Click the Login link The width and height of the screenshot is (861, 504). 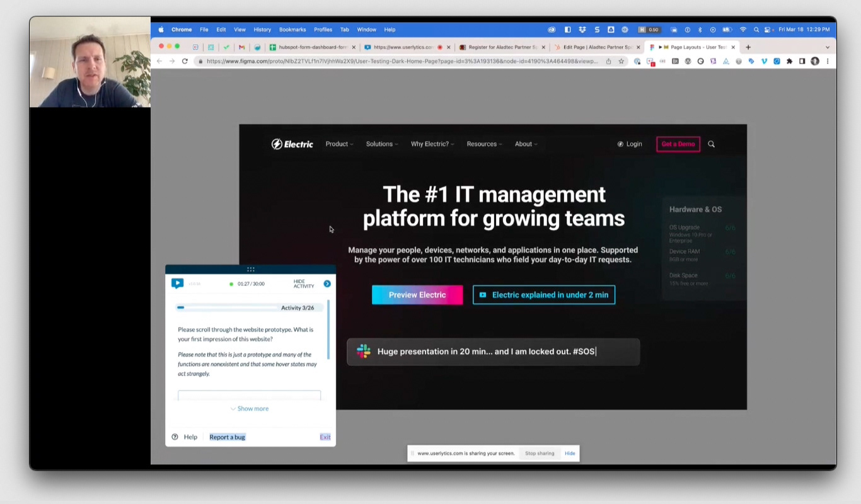pyautogui.click(x=630, y=144)
